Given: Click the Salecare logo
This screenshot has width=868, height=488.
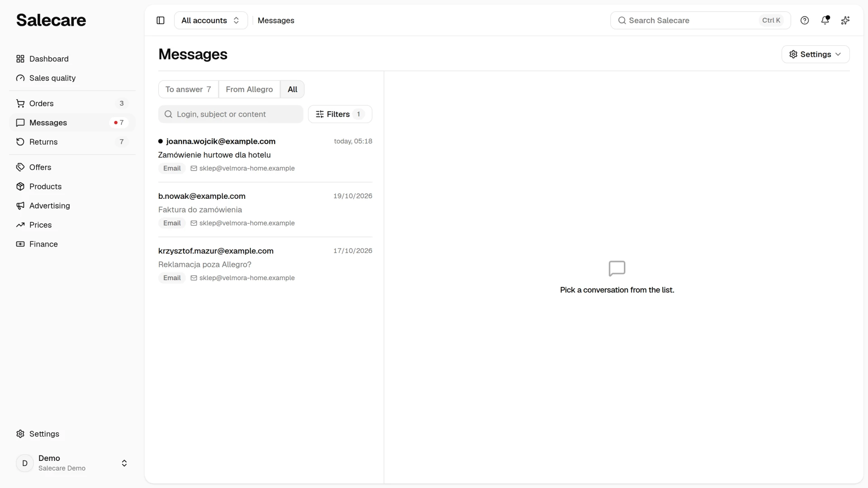Looking at the screenshot, I should coord(51,20).
